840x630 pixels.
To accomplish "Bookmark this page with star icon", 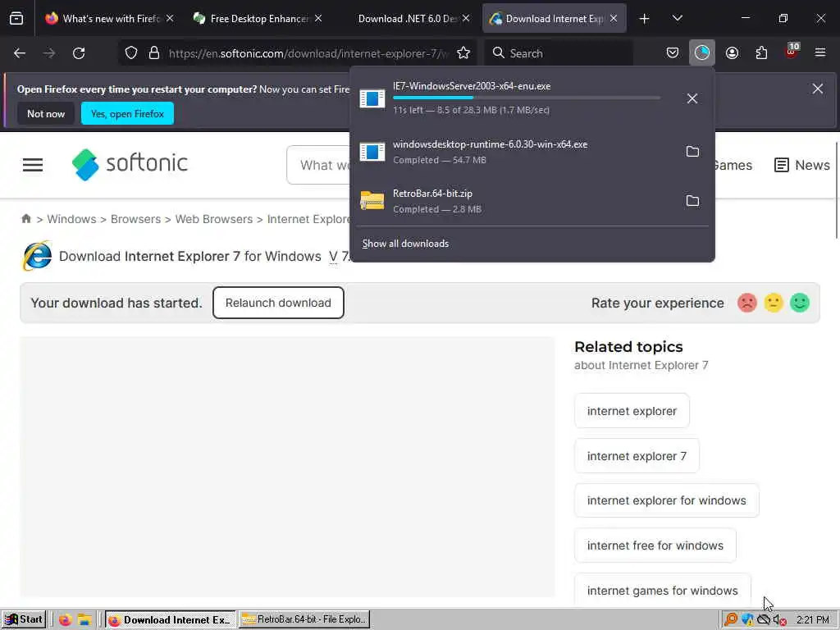I will tap(463, 53).
